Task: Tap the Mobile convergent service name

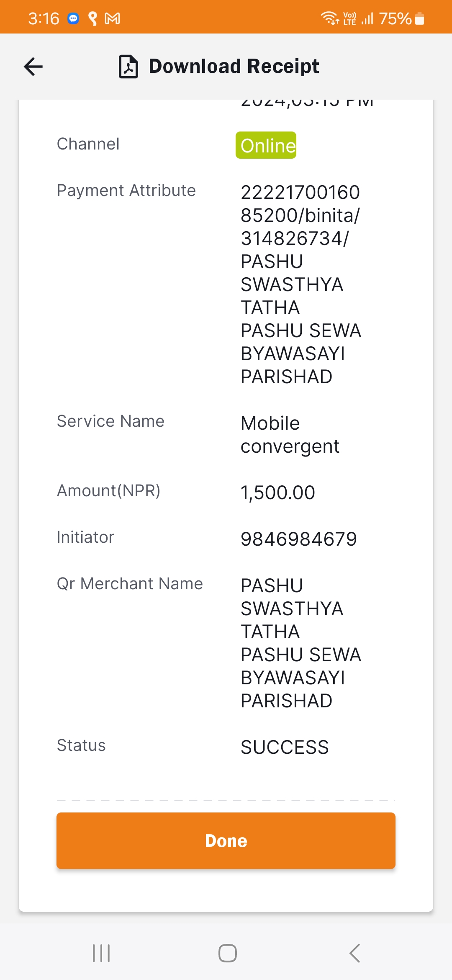Action: (x=290, y=435)
